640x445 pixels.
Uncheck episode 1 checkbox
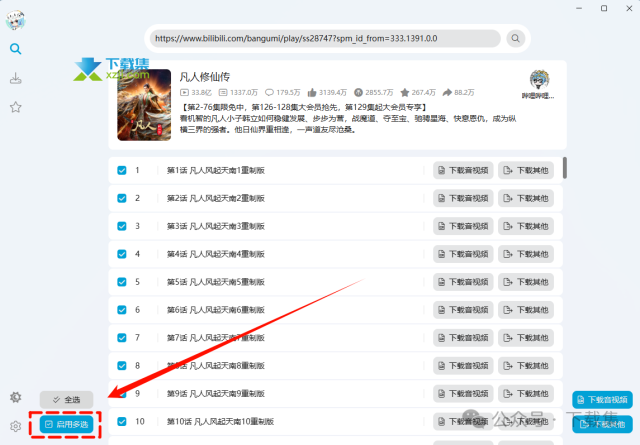tap(122, 170)
